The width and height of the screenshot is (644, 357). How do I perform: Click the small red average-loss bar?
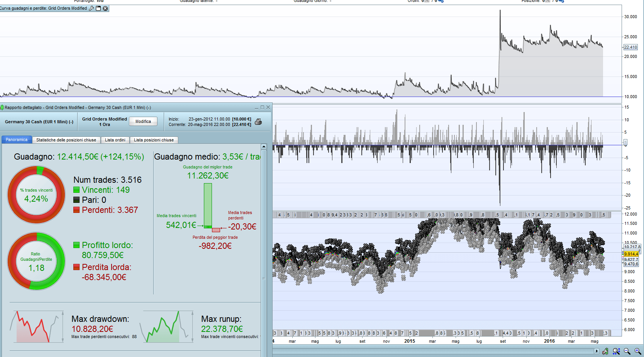(x=216, y=230)
